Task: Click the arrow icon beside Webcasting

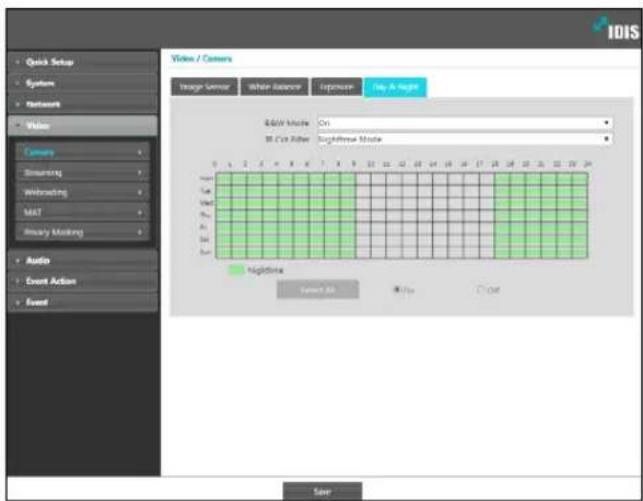Action: coord(140,192)
